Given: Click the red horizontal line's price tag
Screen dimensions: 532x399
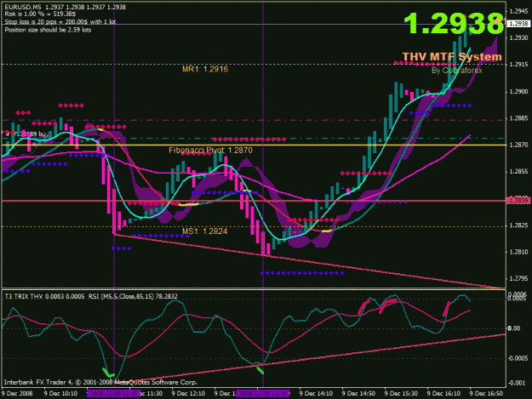Looking at the screenshot, I should (x=518, y=201).
